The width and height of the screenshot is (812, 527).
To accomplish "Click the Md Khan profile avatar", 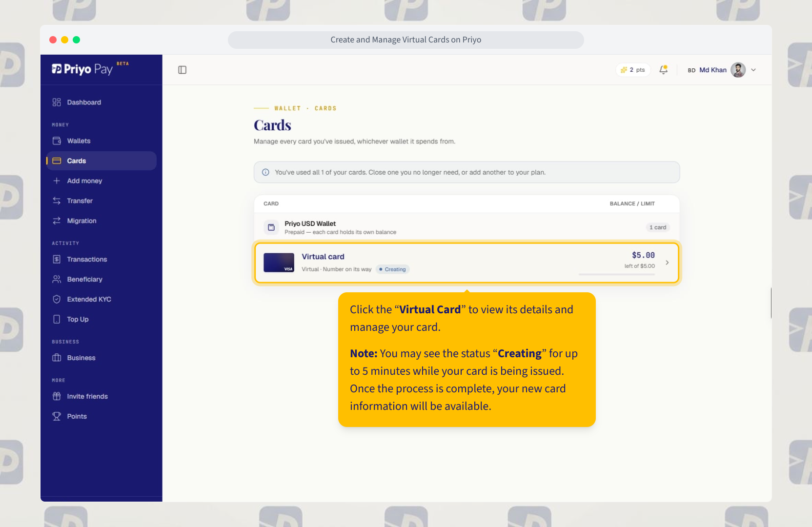I will pyautogui.click(x=738, y=70).
